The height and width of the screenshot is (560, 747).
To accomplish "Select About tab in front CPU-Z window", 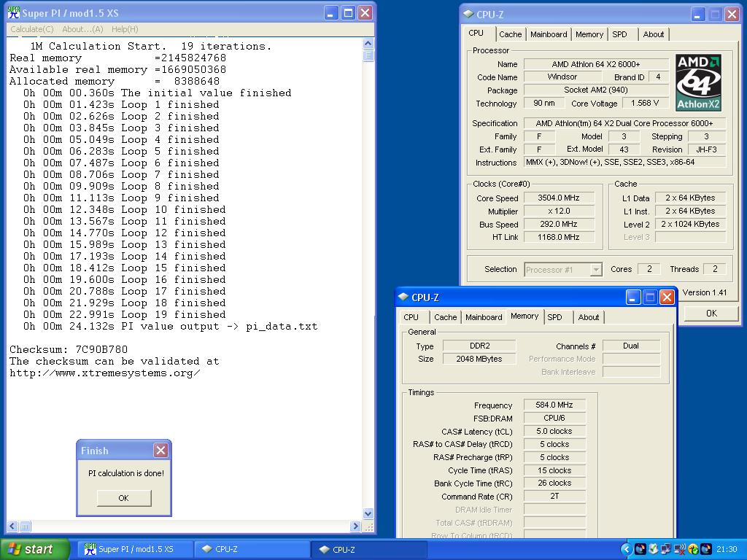I will coord(589,317).
